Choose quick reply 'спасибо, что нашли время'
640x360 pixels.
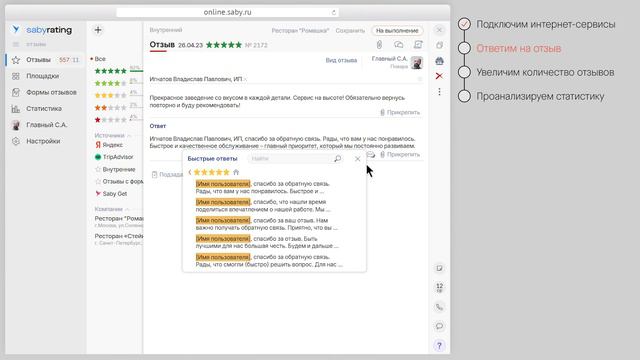(263, 206)
